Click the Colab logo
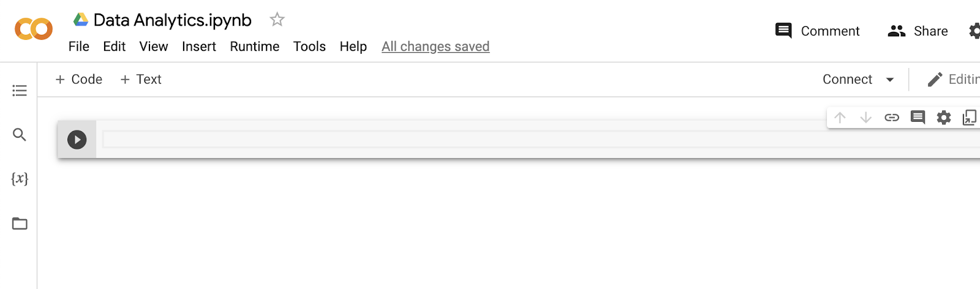 coord(34,29)
